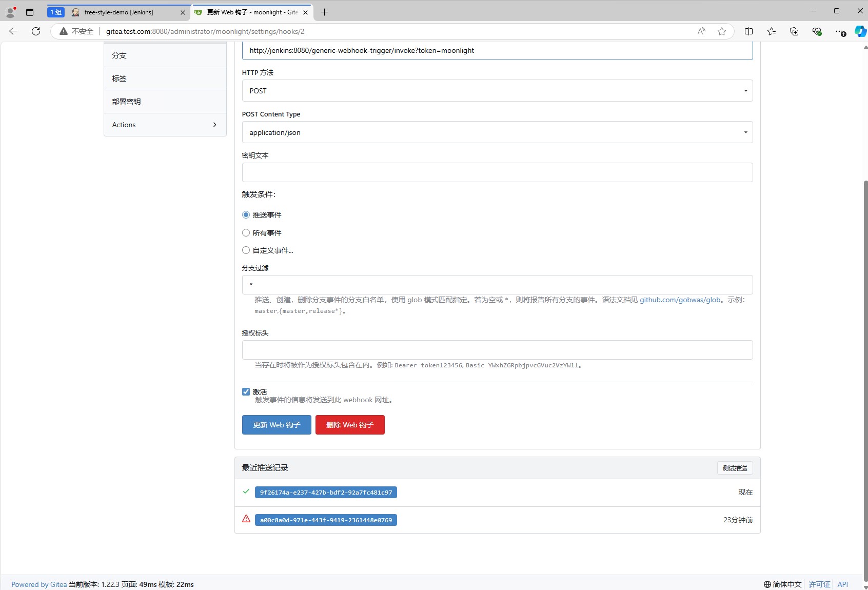Click the 测试推送 button
Viewport: 868px width, 590px height.
click(x=735, y=468)
